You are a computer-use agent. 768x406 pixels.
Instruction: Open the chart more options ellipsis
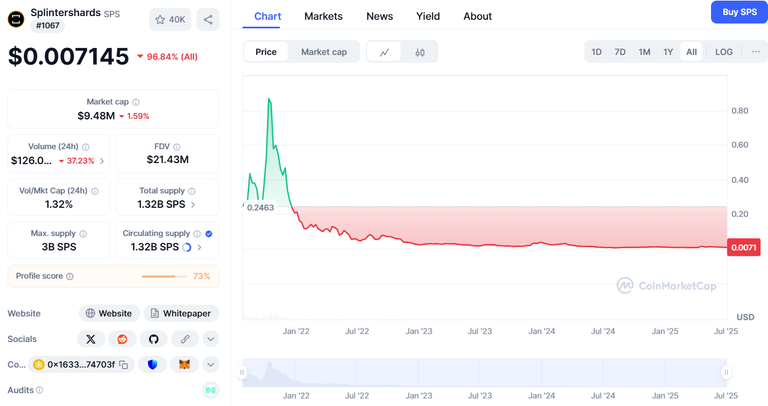[x=756, y=52]
